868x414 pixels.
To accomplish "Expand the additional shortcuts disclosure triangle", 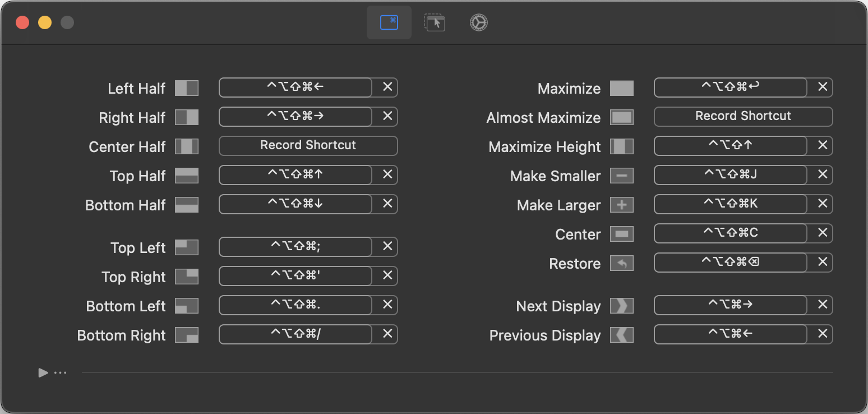I will click(43, 372).
